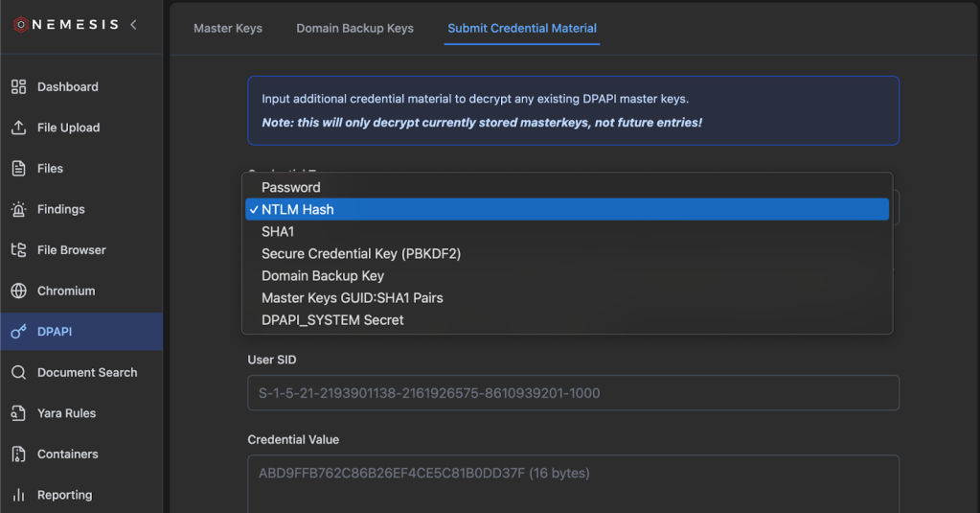The width and height of the screenshot is (980, 513).
Task: Click the File Upload icon
Action: 18,128
